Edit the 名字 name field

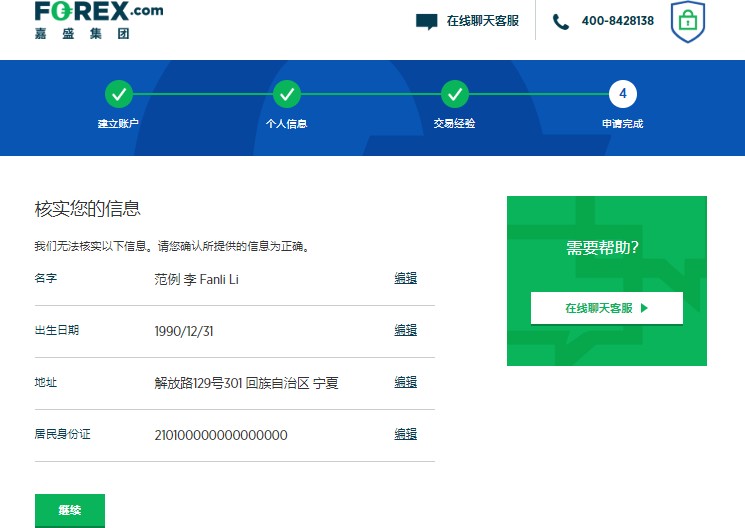pos(405,279)
